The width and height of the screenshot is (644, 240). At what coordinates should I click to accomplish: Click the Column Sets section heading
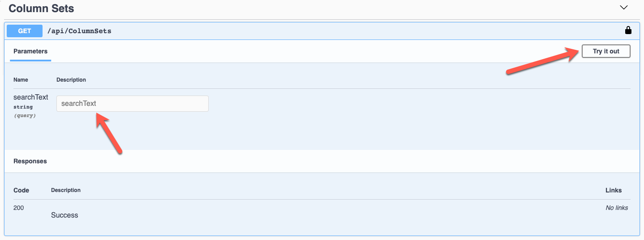[x=41, y=8]
